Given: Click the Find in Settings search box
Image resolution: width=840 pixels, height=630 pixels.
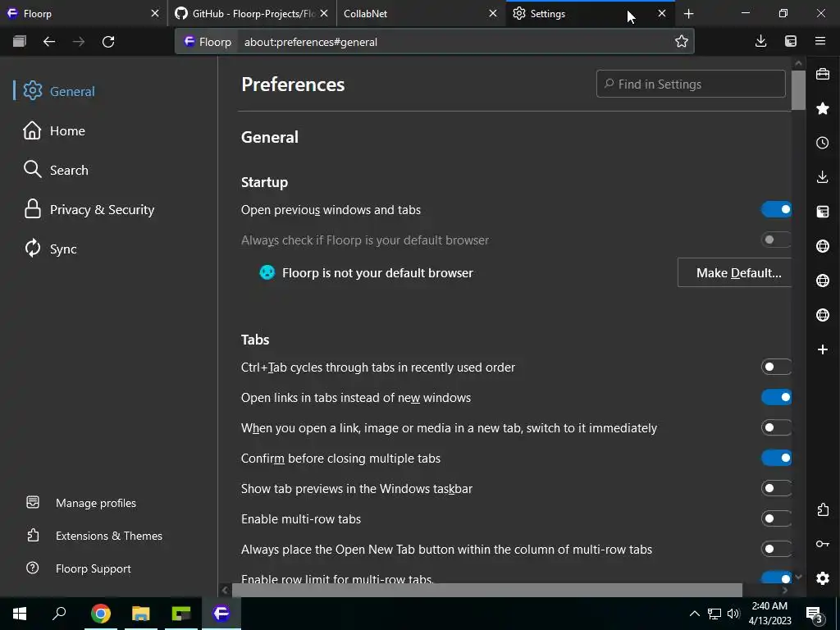Looking at the screenshot, I should point(691,84).
